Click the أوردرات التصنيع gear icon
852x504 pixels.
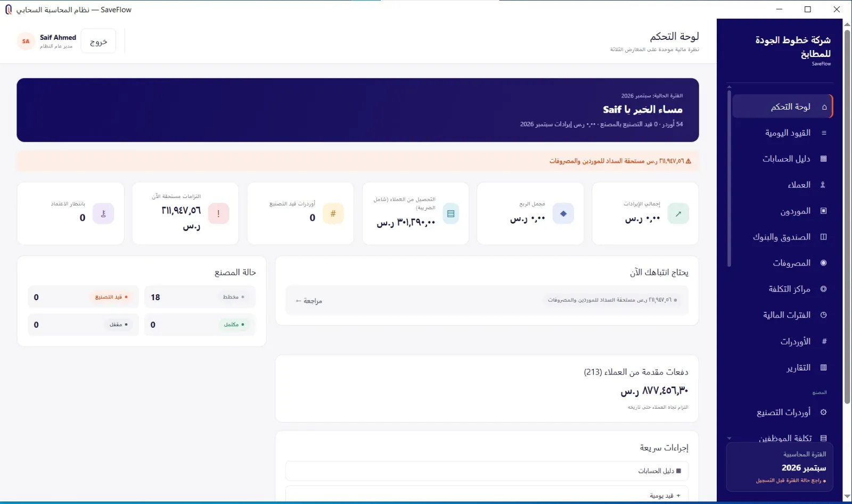(x=824, y=412)
